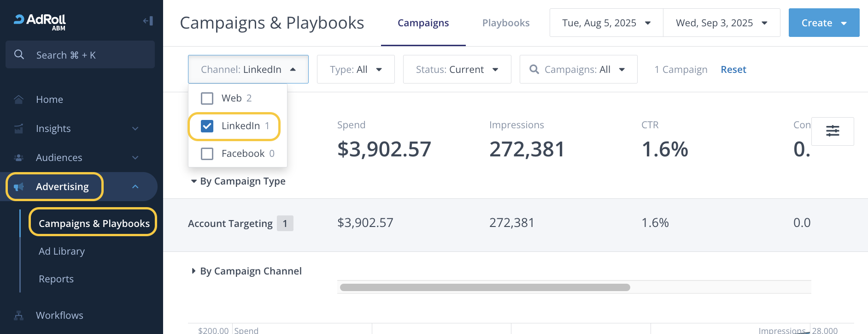This screenshot has height=334, width=868.
Task: Open the Status: Current dropdown
Action: coord(457,69)
